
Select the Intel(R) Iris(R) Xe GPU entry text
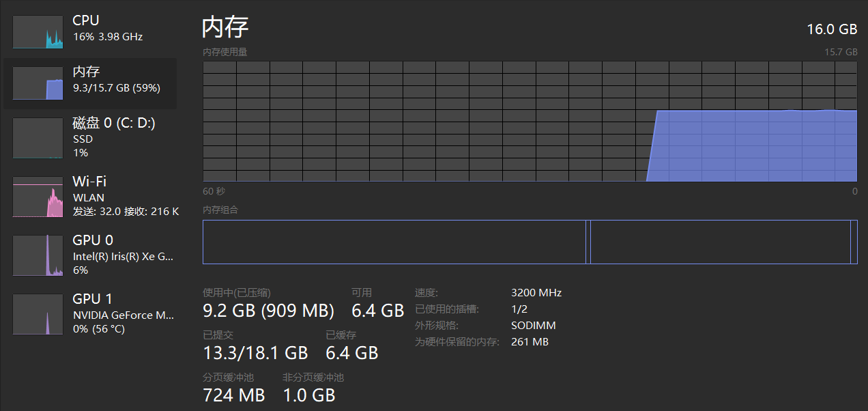(123, 256)
